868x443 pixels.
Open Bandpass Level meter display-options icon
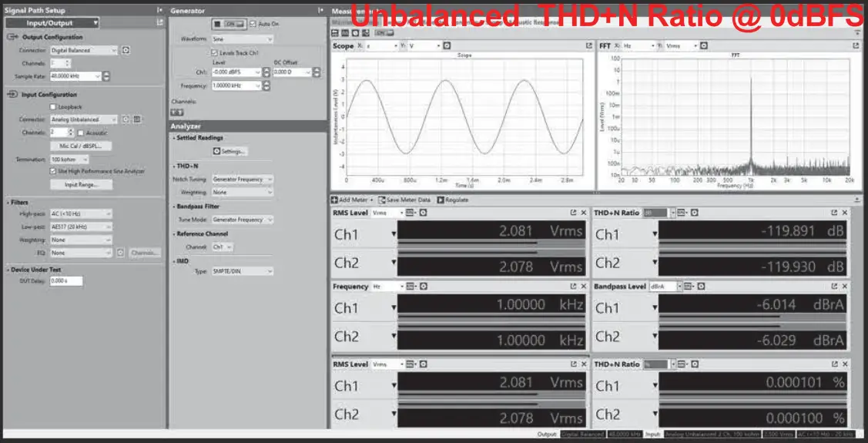click(689, 287)
